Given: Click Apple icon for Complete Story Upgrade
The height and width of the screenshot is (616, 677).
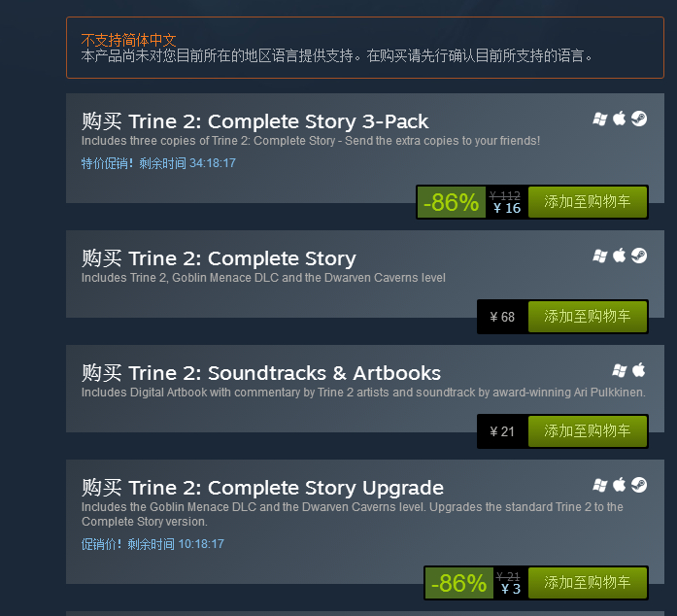Looking at the screenshot, I should pos(620,485).
